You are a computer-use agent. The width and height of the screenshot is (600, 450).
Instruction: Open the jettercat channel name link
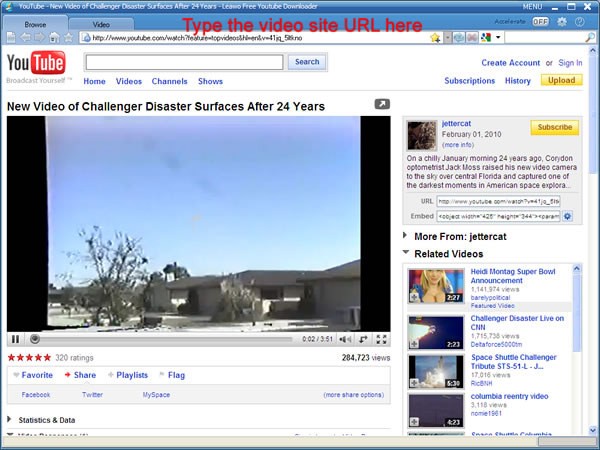pyautogui.click(x=456, y=124)
